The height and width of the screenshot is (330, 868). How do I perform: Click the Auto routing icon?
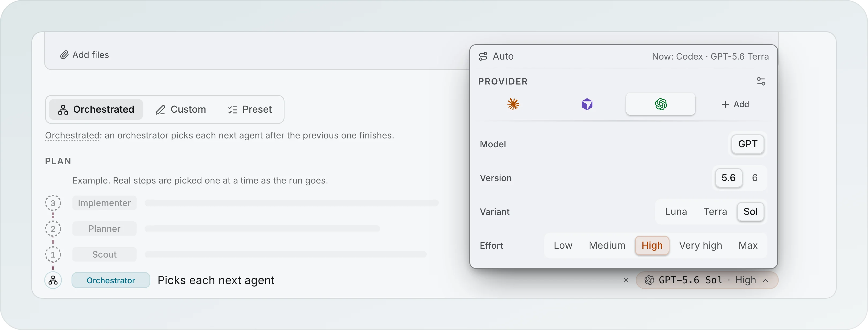point(483,56)
